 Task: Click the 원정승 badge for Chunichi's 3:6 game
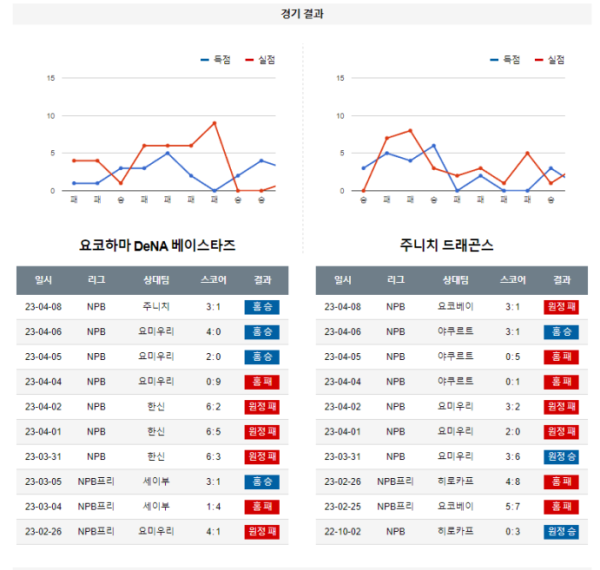(561, 457)
